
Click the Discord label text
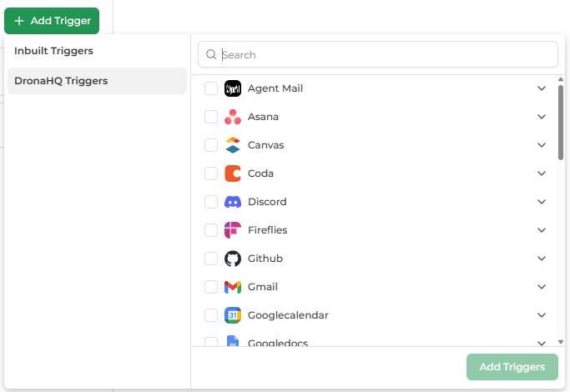[267, 202]
